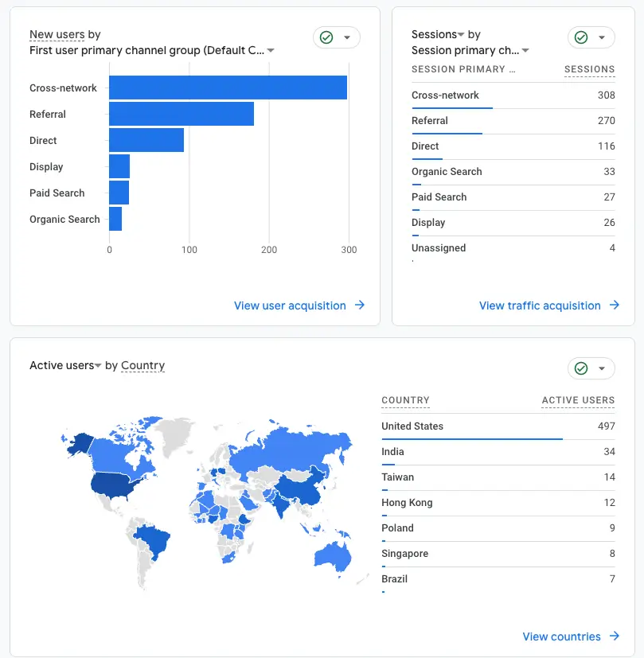Image resolution: width=644 pixels, height=658 pixels.
Task: Open First user primary channel group dropdown
Action: (x=152, y=50)
